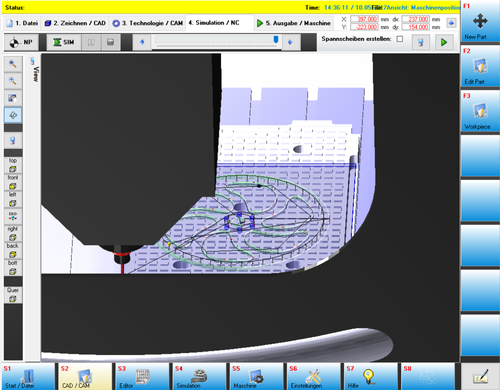The width and height of the screenshot is (500, 390).
Task: Toggle Spannscheiben erstellen checkbox
Action: 400,39
